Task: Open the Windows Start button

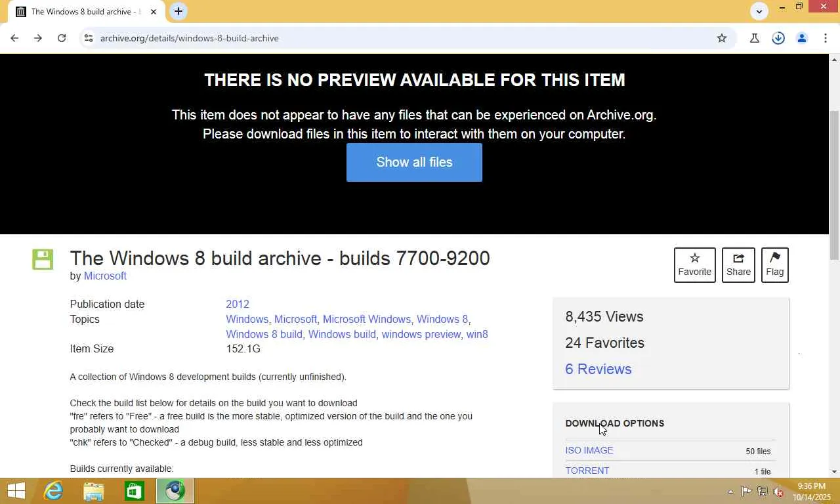Action: point(16,491)
